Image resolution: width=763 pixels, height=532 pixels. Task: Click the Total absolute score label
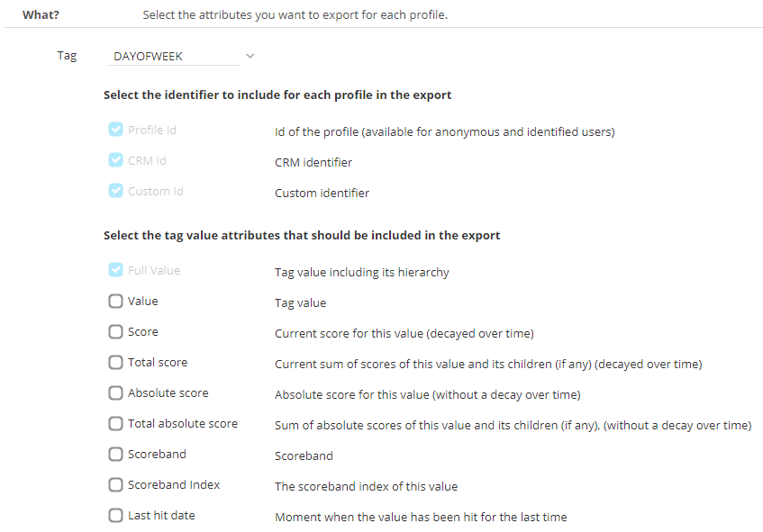pos(183,424)
